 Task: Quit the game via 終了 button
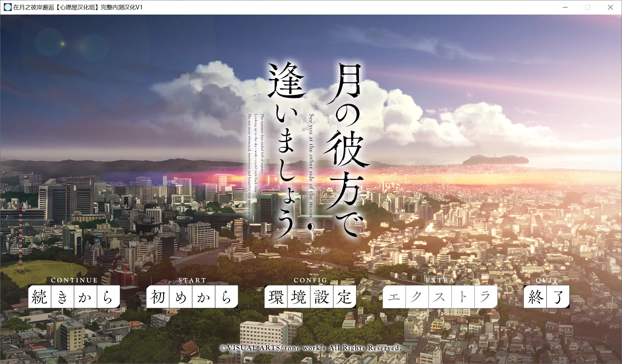[x=547, y=296]
